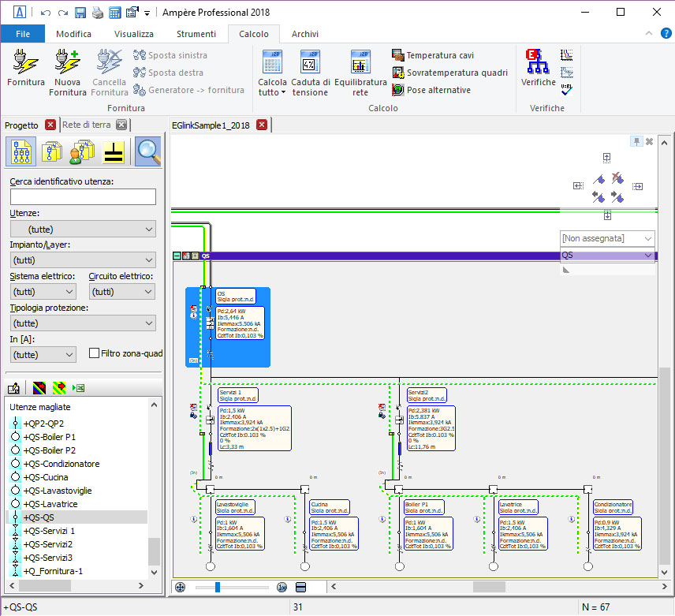Switch to the Visualizza ribbon tab
This screenshot has width=675, height=616.
click(x=134, y=34)
